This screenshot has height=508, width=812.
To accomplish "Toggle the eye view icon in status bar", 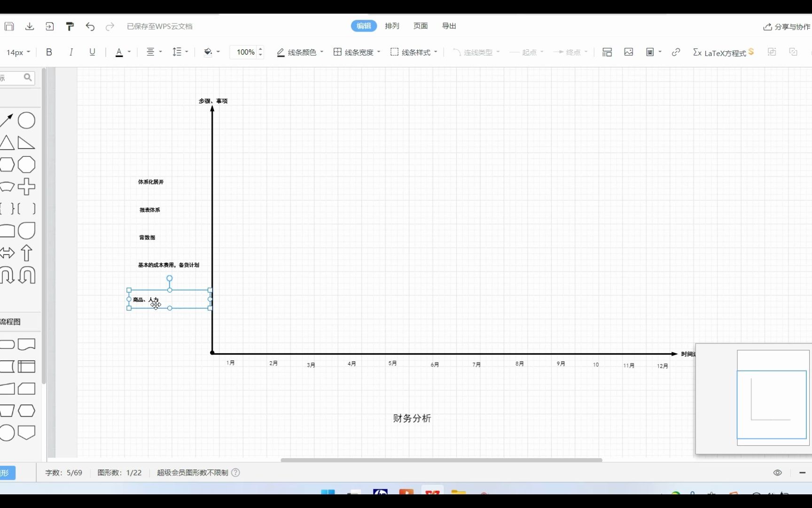I will (778, 473).
